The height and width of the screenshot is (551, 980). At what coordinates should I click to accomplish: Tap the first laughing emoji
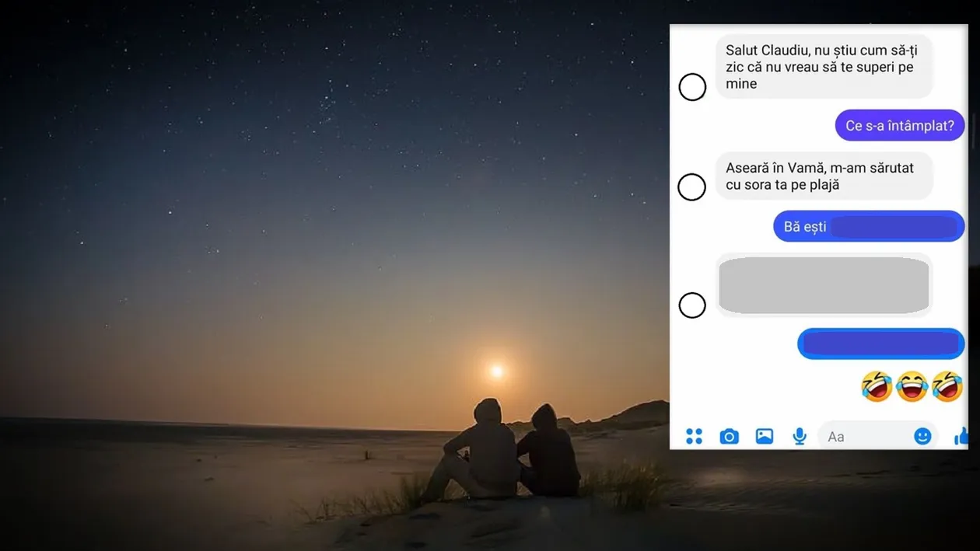pyautogui.click(x=877, y=386)
